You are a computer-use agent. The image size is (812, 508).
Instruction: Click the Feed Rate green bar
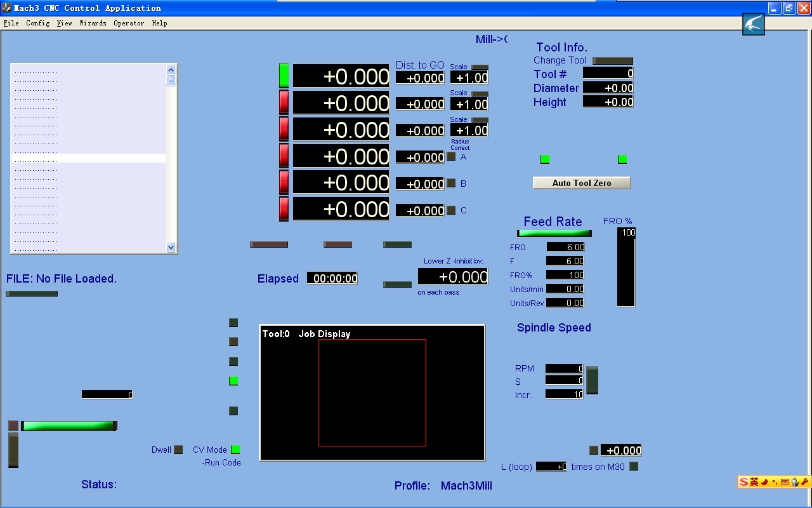point(554,233)
